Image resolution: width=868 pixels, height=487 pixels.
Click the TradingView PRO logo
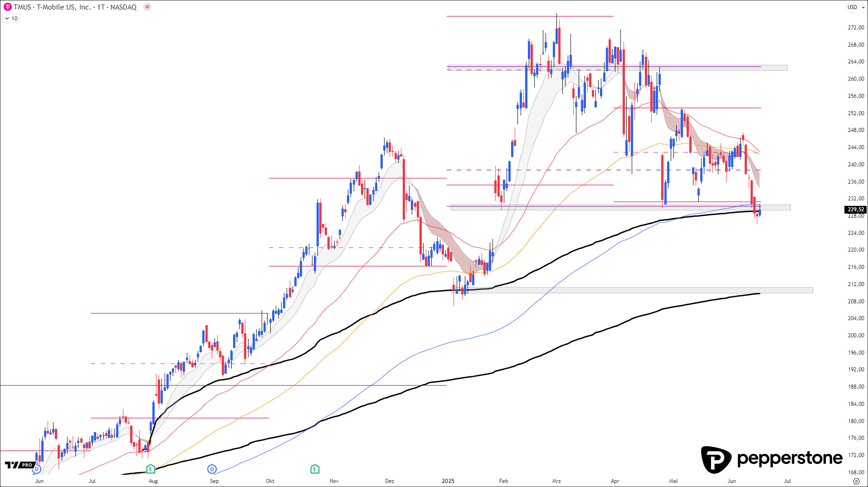[20, 465]
